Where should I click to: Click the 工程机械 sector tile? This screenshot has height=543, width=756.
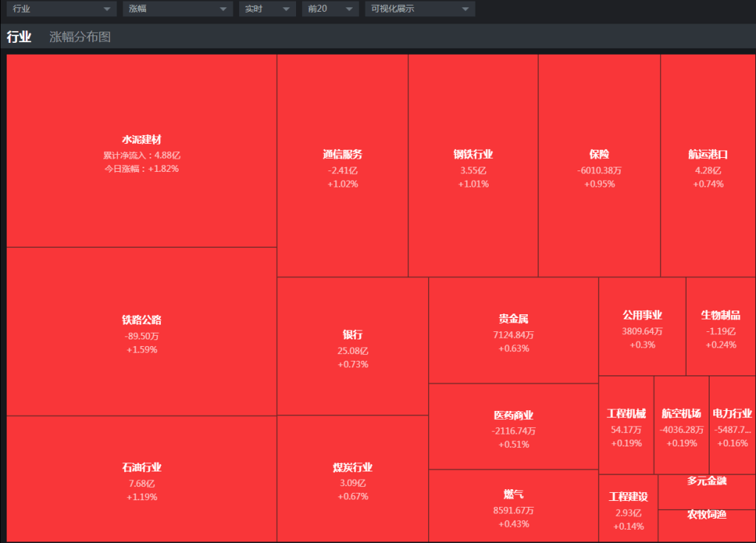click(626, 425)
